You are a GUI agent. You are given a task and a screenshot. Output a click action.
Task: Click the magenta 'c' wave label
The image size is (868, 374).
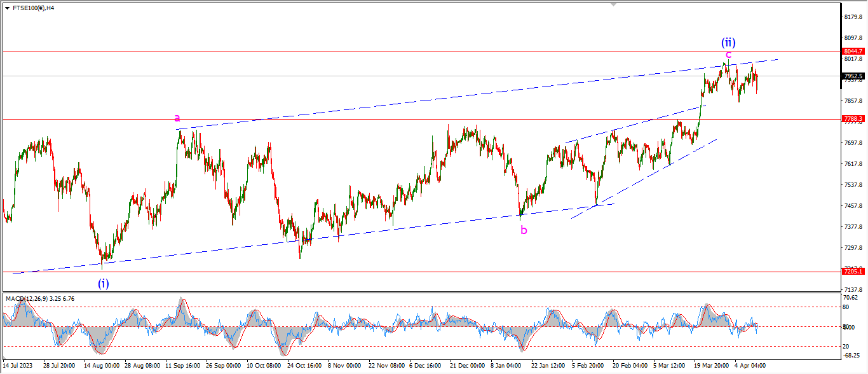tap(728, 55)
